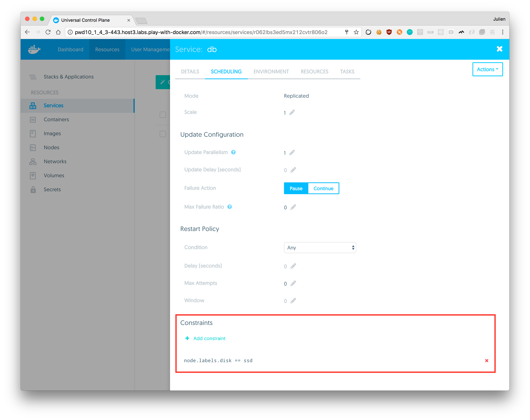Select the Images sidebar icon

tap(33, 133)
